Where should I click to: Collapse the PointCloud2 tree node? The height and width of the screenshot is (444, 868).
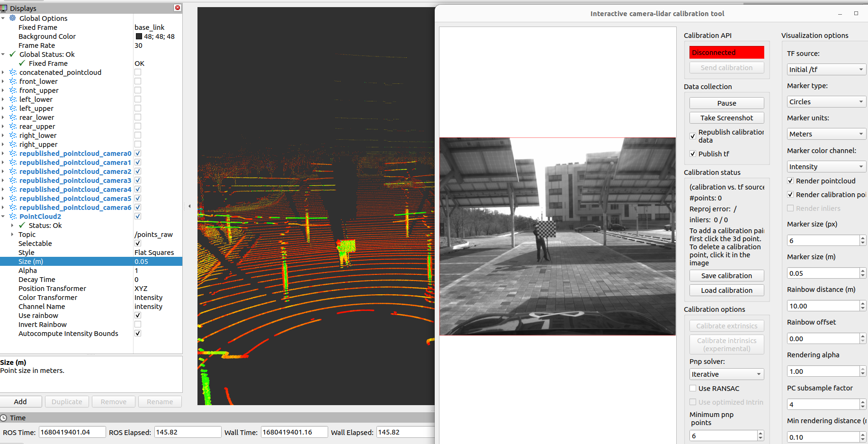click(3, 216)
